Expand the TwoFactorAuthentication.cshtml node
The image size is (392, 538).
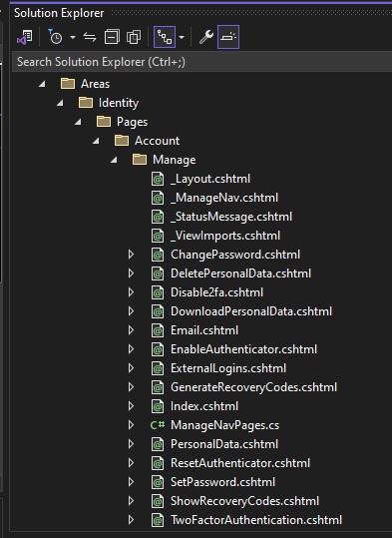point(131,520)
